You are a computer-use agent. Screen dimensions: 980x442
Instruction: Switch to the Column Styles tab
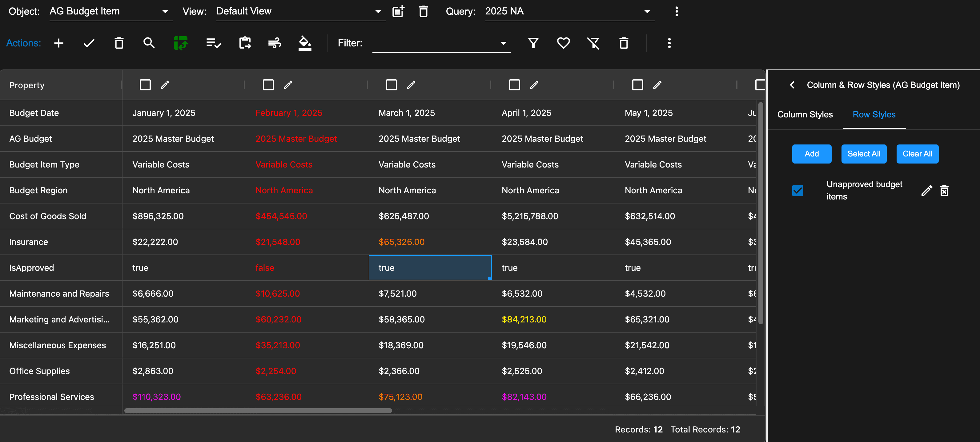(x=805, y=114)
